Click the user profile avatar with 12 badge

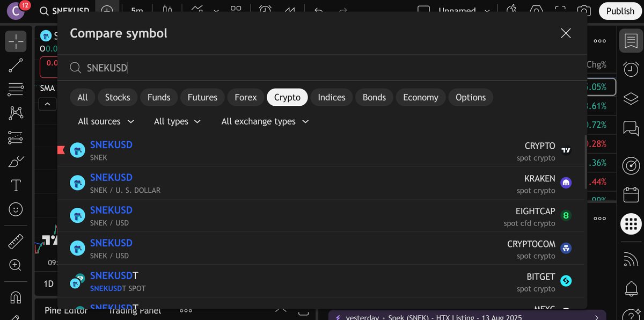16,10
